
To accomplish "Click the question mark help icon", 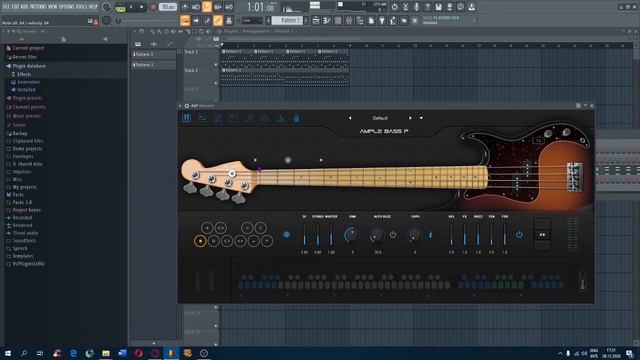I will [427, 7].
